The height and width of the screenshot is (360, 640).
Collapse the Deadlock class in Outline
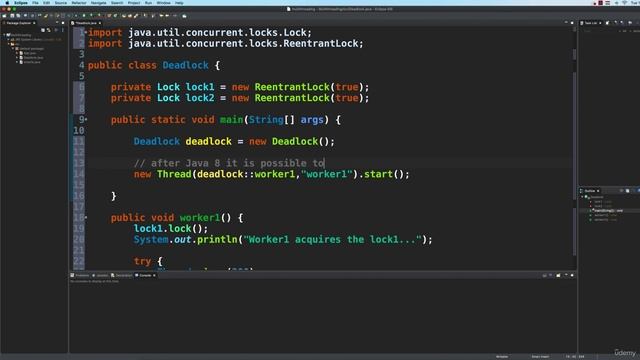click(583, 197)
